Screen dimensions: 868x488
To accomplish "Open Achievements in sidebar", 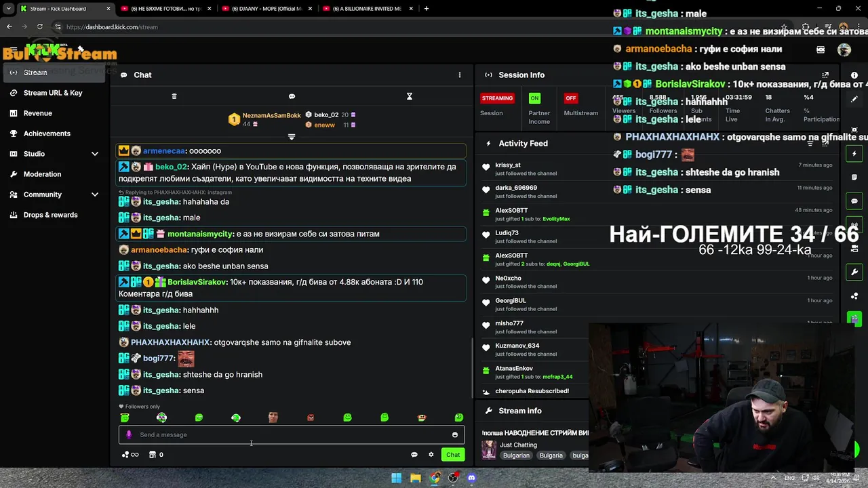I will [54, 134].
